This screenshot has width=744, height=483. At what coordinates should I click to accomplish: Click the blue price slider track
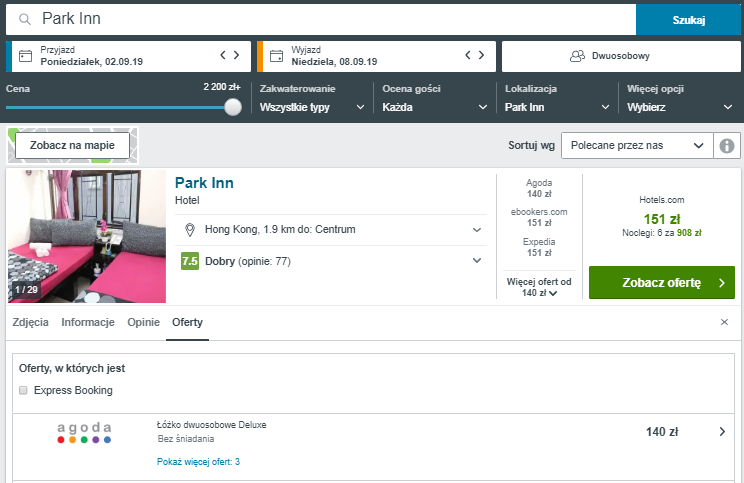tap(115, 107)
